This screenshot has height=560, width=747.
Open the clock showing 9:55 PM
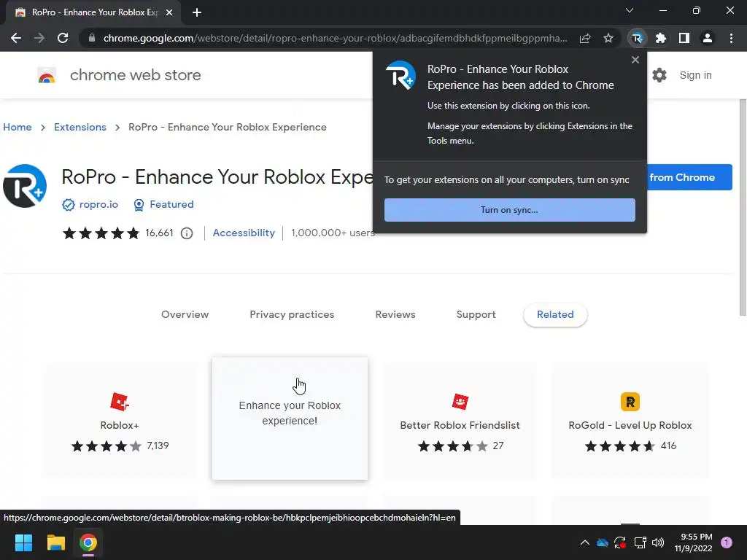click(694, 542)
